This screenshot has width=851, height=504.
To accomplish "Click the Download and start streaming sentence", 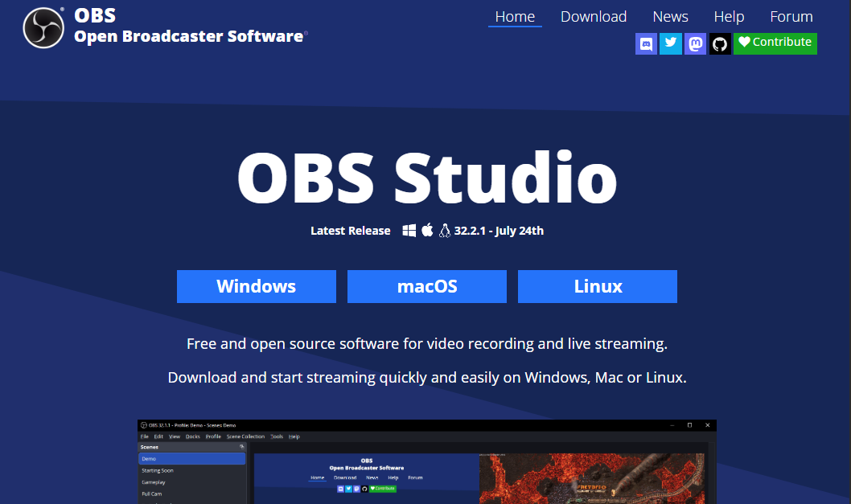I will [427, 378].
